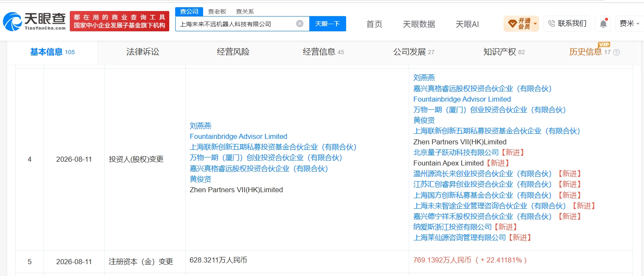Open 温州源流长来创业投资合伙企业 link

(x=482, y=174)
